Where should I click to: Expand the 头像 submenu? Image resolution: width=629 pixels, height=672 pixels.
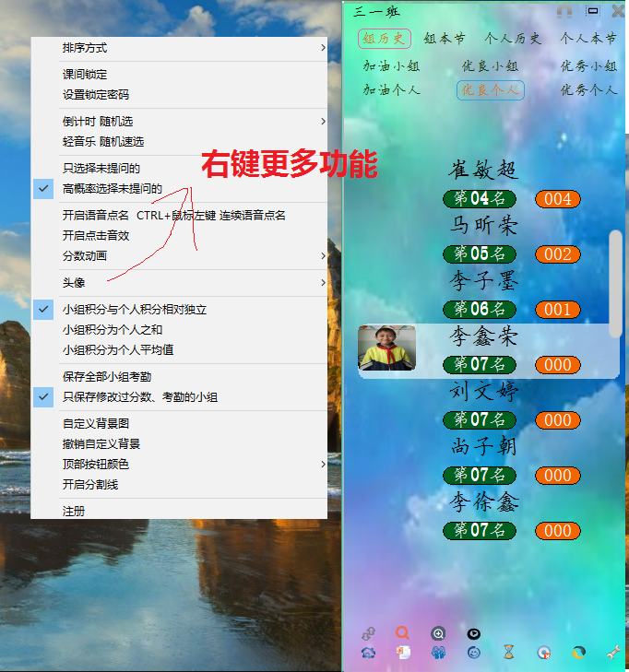coord(180,283)
